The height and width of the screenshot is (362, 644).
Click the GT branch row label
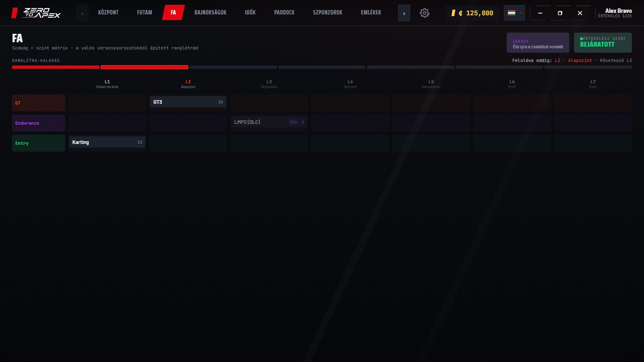coord(39,103)
